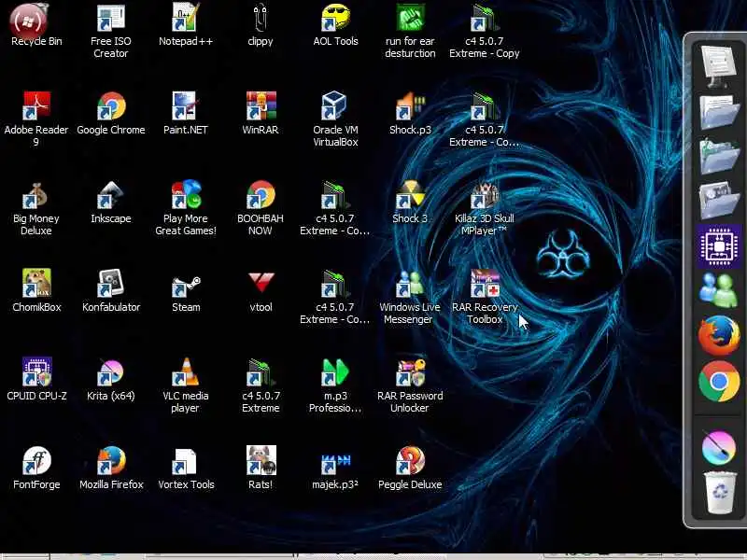Select the red vtool icon
This screenshot has width=747, height=560.
click(x=261, y=282)
